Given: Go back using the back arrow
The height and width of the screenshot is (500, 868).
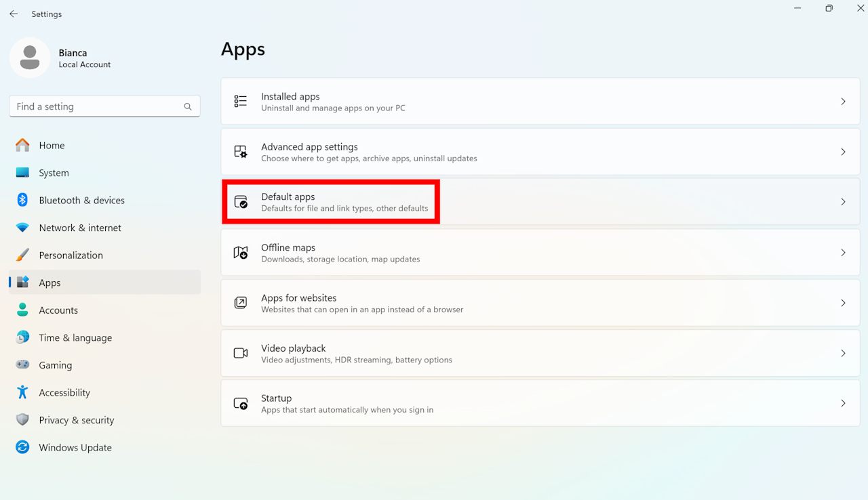Looking at the screenshot, I should pos(14,14).
